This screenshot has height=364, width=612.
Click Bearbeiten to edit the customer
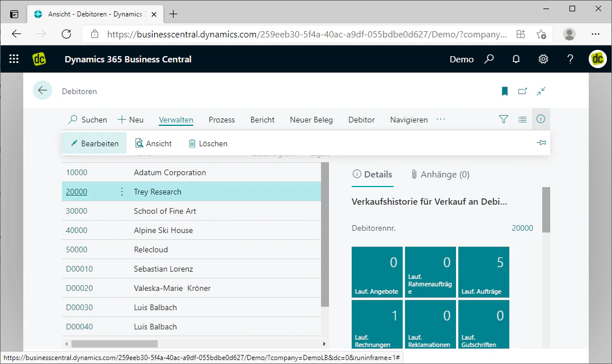tap(94, 143)
